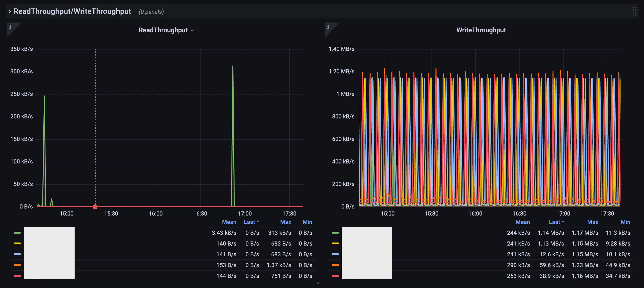Click the red data point on ReadThroughput graph
644x288 pixels.
(x=95, y=207)
